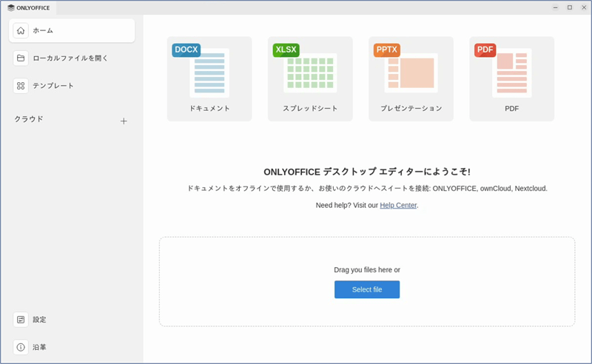Click the クラウド section label
The height and width of the screenshot is (364, 592).
click(29, 119)
